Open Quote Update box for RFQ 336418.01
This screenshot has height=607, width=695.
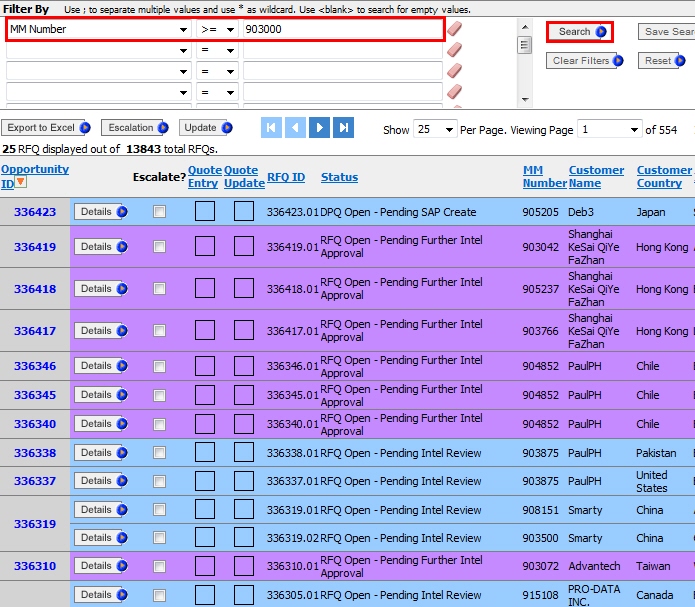pos(244,288)
